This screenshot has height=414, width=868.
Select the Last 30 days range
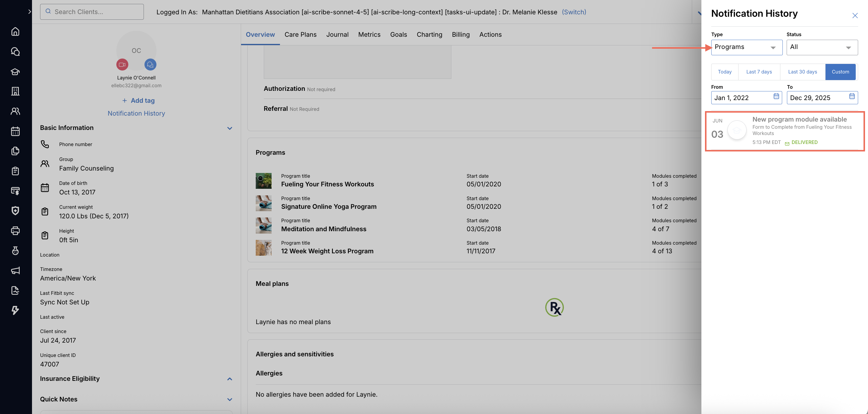click(802, 72)
